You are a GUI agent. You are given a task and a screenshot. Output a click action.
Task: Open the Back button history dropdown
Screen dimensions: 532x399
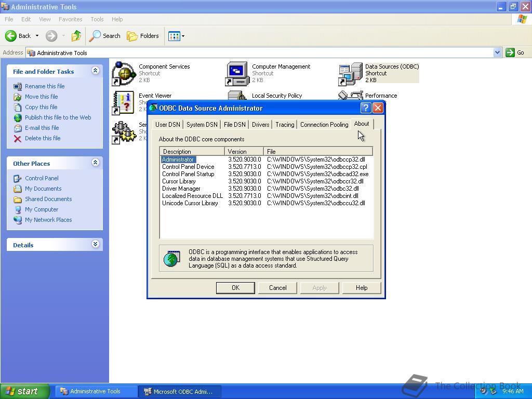click(37, 36)
